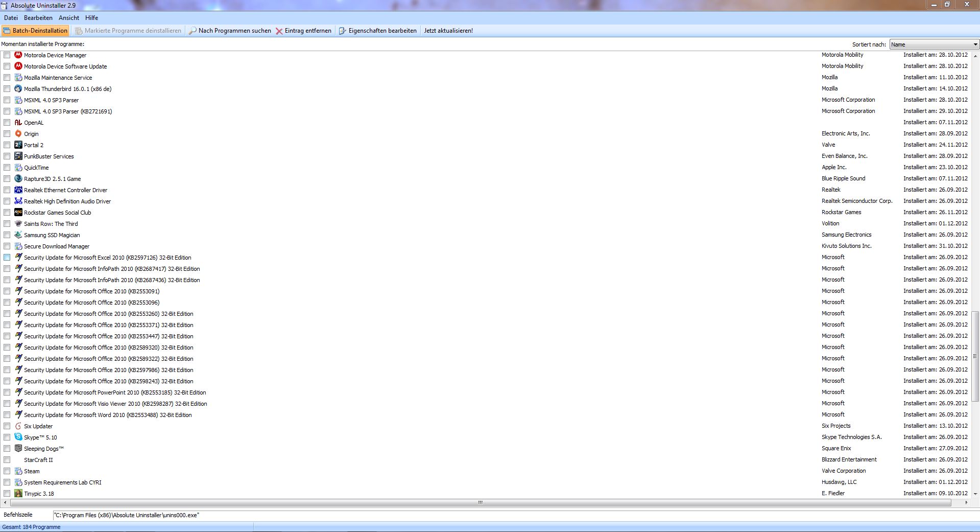Viewport: 980px width, 532px height.
Task: Click Nach Programmen suchen
Action: [230, 31]
